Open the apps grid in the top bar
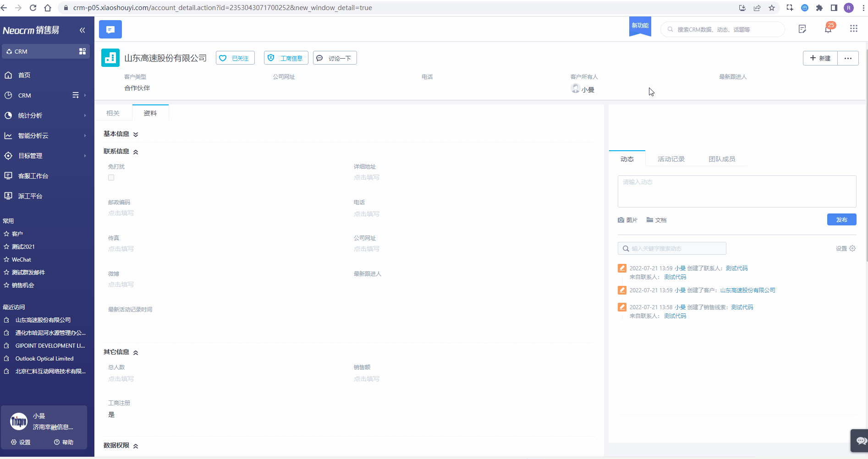Screen dimensions: 868x459 coord(853,28)
